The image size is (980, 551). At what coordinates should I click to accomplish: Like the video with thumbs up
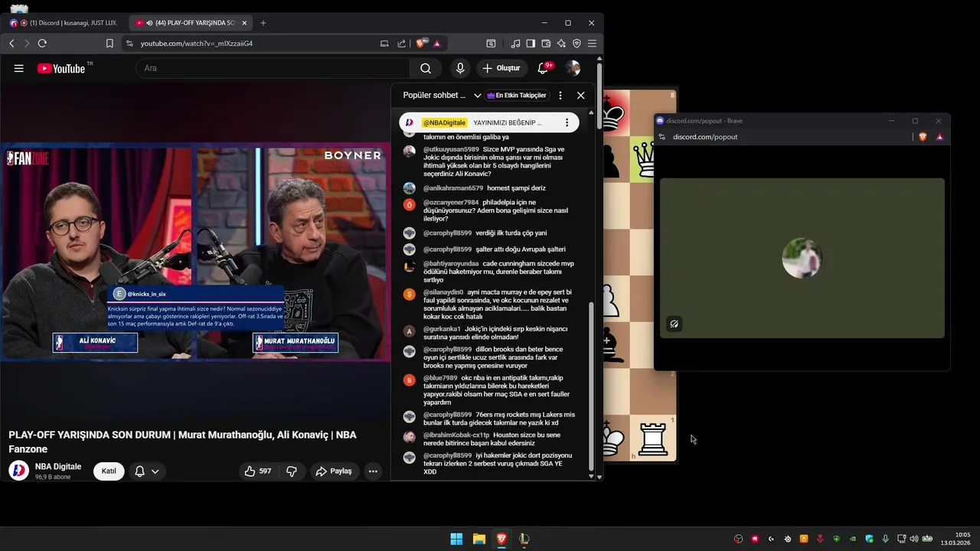pyautogui.click(x=257, y=471)
